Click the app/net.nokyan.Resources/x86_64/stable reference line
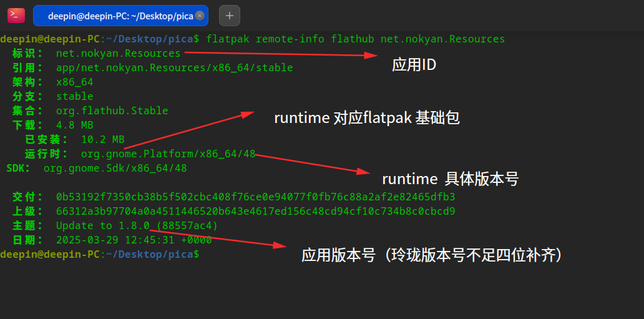This screenshot has height=319, width=644. (174, 67)
